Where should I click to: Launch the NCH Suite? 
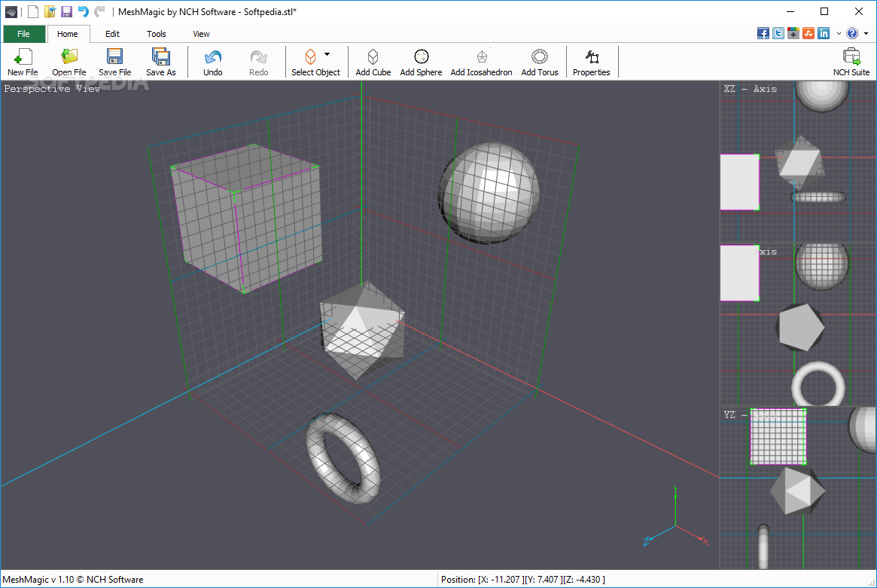click(x=851, y=62)
